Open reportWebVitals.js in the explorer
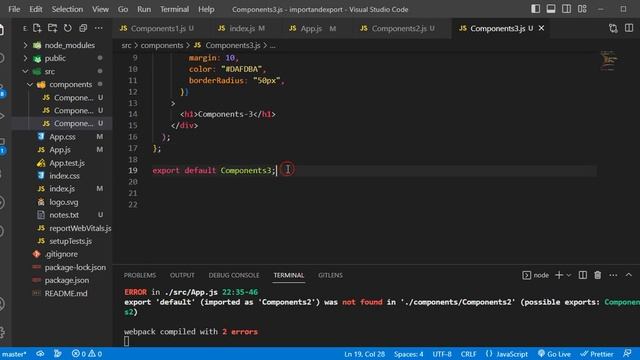This screenshot has width=640, height=360. coord(61,228)
